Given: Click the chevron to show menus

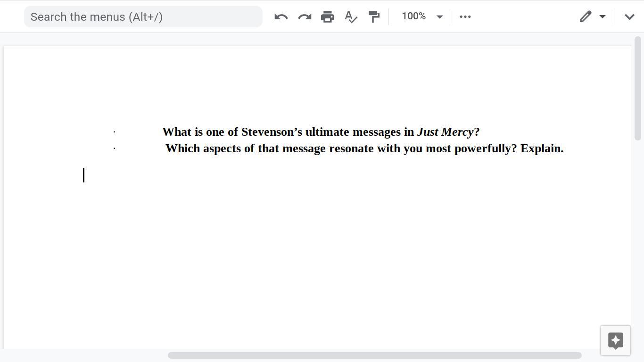Looking at the screenshot, I should (x=629, y=16).
